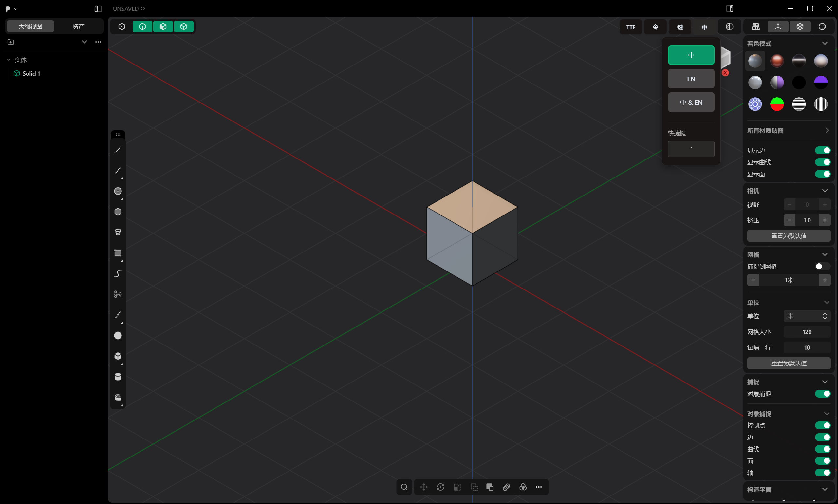Click the TTF toolbar button
Image resolution: width=838 pixels, height=504 pixels.
[x=631, y=27]
